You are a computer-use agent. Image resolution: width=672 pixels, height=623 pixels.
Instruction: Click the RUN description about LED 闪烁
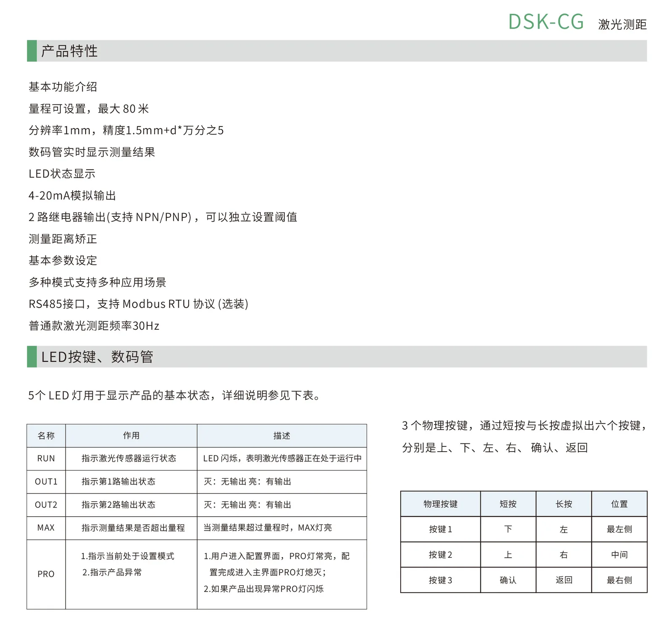tap(282, 458)
